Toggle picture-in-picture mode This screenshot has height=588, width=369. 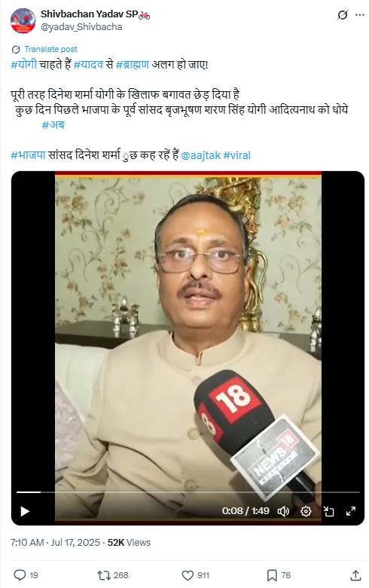click(x=328, y=511)
